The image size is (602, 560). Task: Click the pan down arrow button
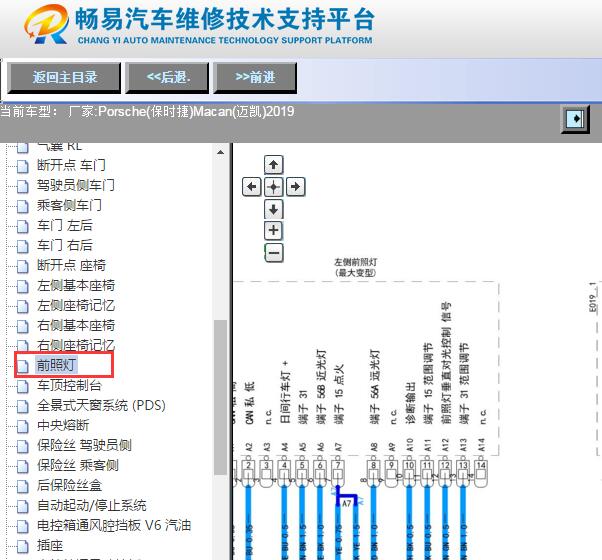273,209
